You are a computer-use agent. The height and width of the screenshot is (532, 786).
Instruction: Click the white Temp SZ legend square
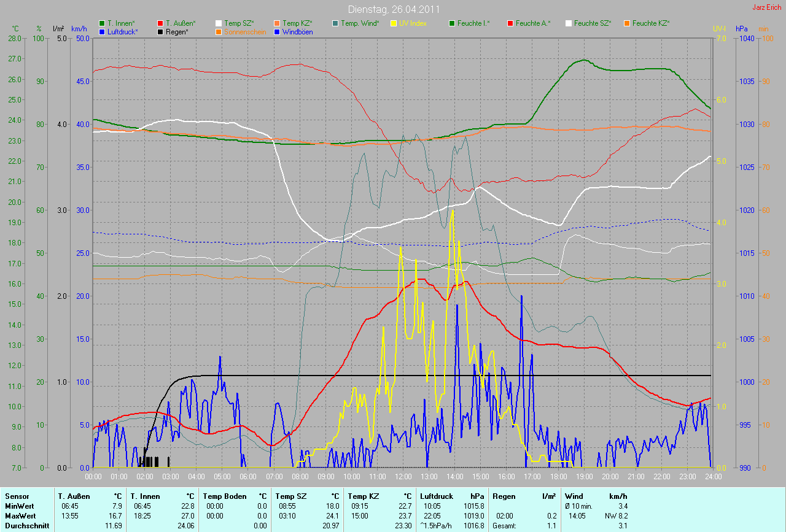[219, 23]
